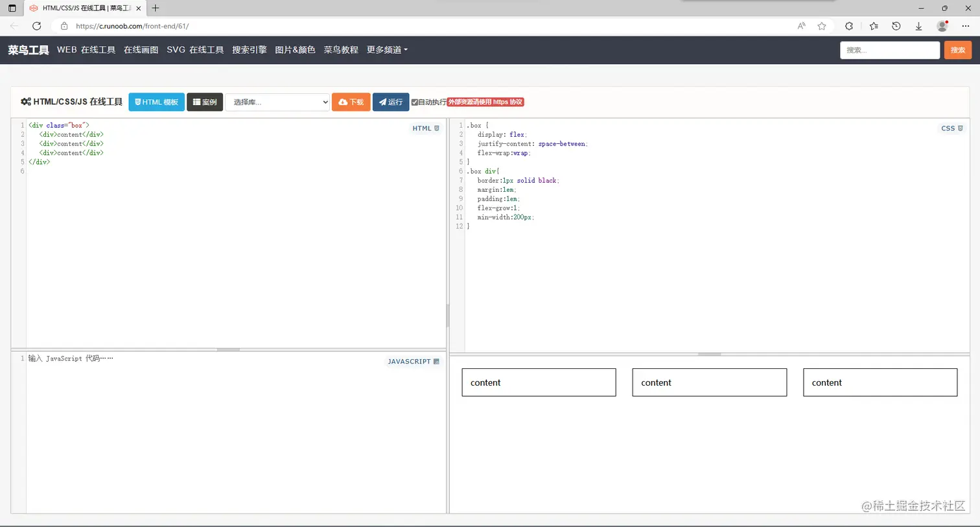Click the CSS panel label icon
Viewport: 980px width, 527px height.
click(x=961, y=128)
